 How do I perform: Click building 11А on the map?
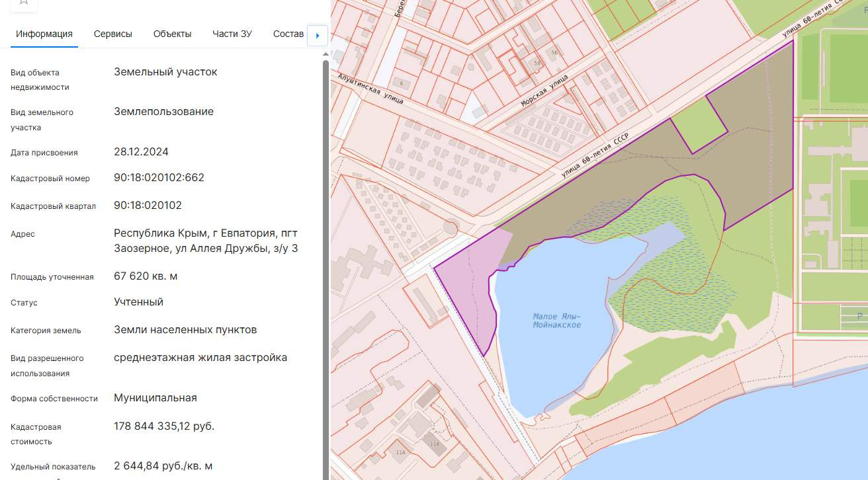click(400, 452)
